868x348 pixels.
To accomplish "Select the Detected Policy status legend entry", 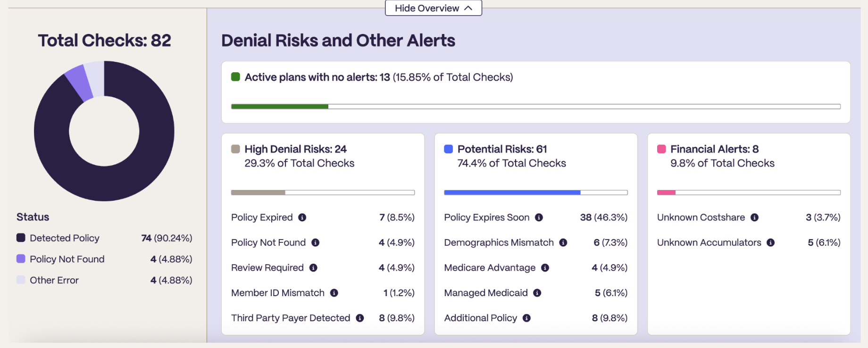I will [104, 238].
